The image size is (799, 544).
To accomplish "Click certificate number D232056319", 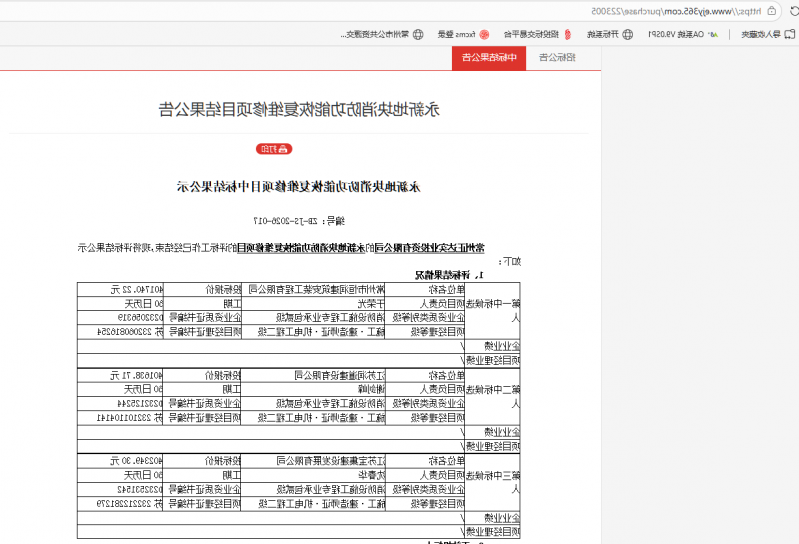I will tap(140, 317).
